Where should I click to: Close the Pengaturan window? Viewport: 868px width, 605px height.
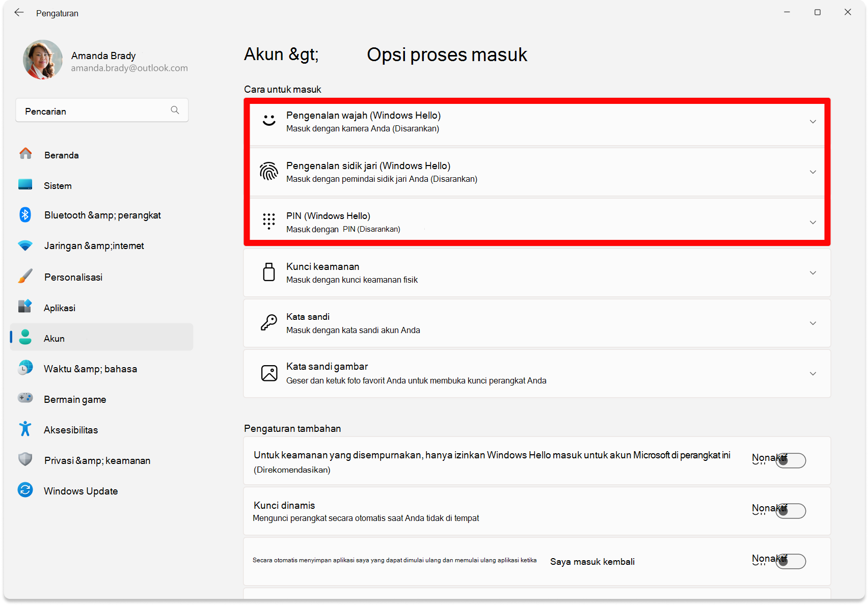[x=848, y=12]
